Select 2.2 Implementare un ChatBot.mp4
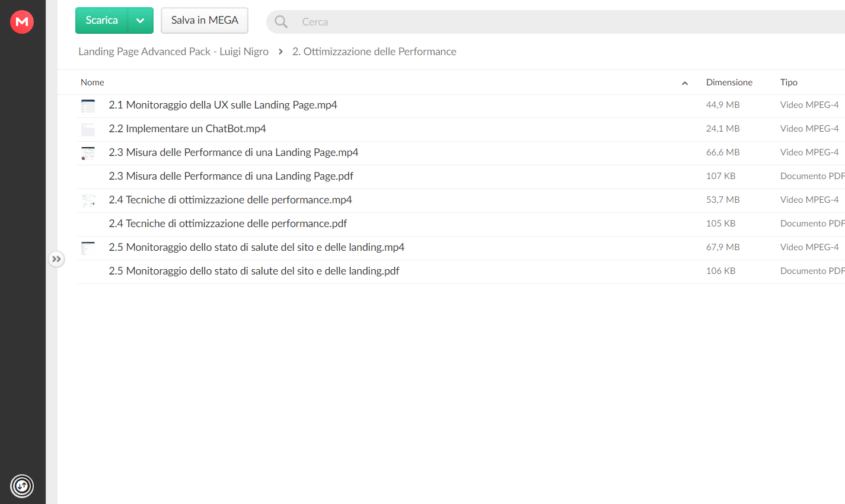 click(x=187, y=129)
